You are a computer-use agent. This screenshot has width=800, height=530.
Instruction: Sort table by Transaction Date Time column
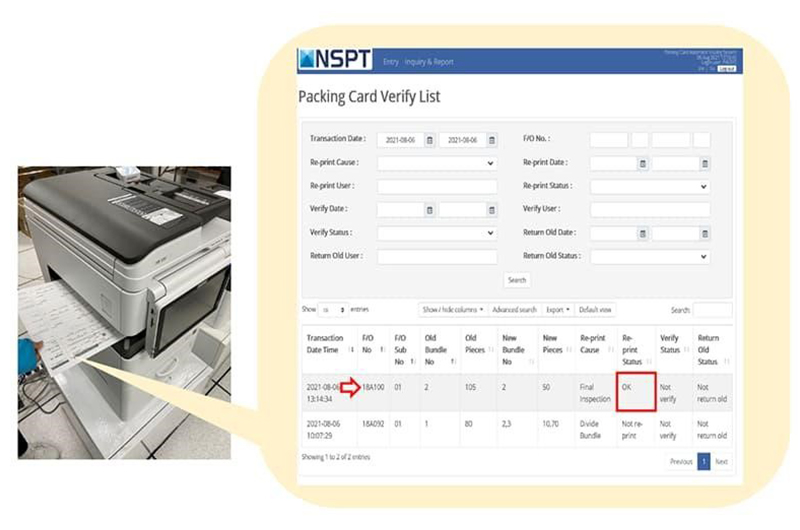point(327,344)
